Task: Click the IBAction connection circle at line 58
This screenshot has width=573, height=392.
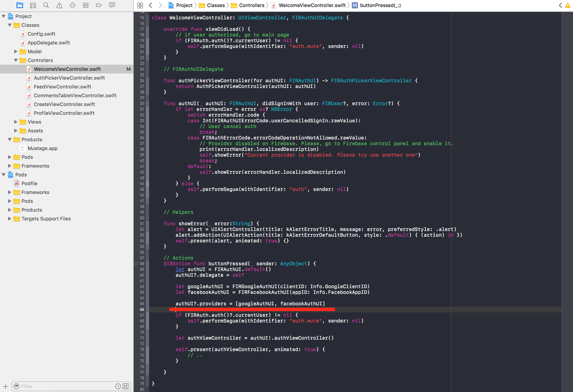Action: (x=136, y=264)
